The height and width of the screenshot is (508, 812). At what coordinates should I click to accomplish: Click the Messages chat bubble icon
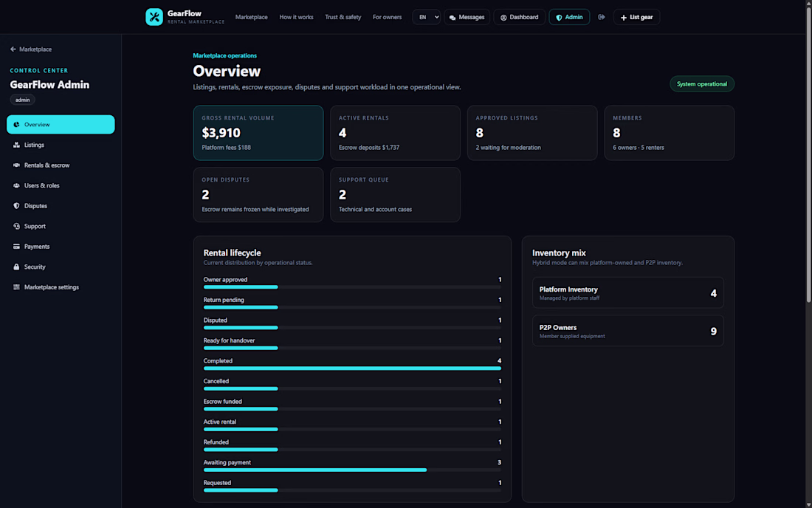pos(453,18)
